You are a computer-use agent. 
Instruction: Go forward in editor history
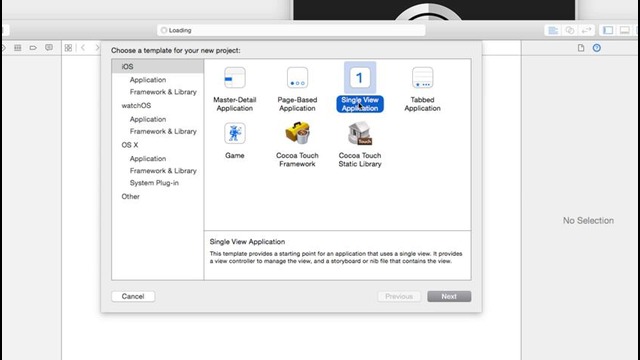coord(97,48)
